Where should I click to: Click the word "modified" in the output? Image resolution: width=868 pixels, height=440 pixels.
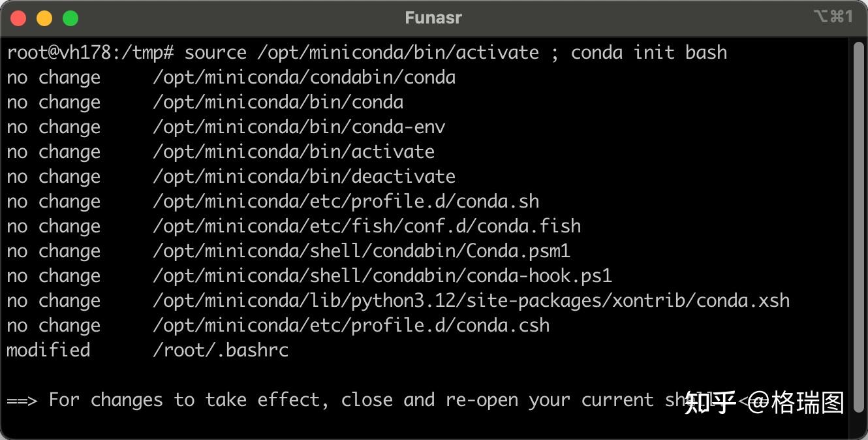tap(48, 351)
